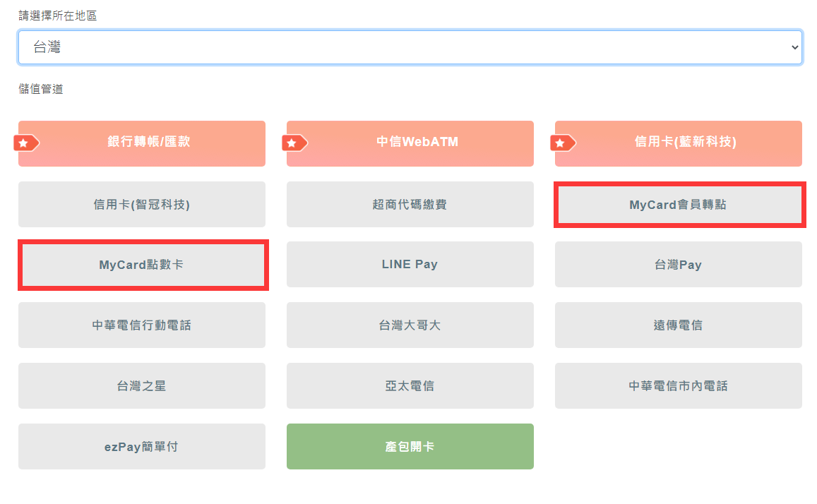Viewport: 817px width, 504px height.
Task: Click star tag on 信用卡(藍新科技)
Action: 563,143
